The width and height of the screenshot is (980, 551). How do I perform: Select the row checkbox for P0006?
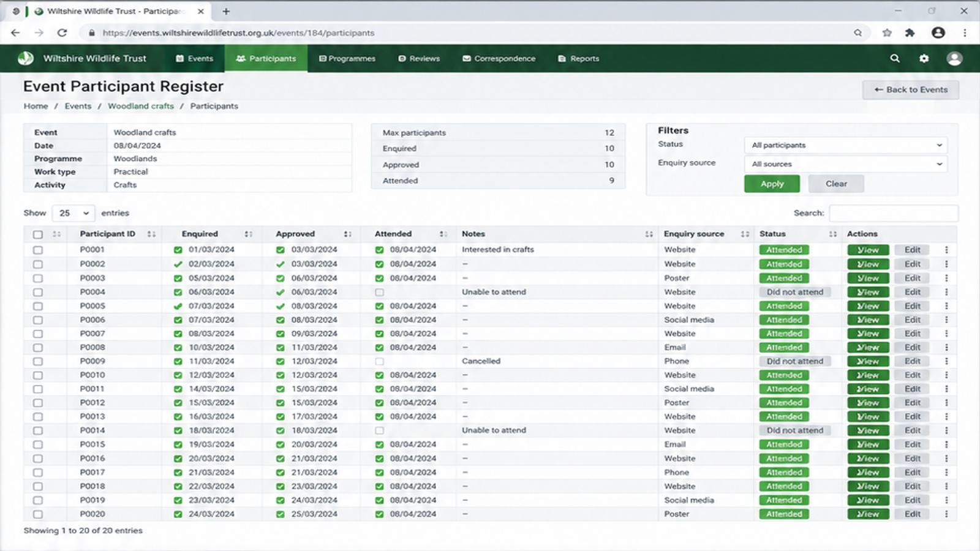[38, 320]
